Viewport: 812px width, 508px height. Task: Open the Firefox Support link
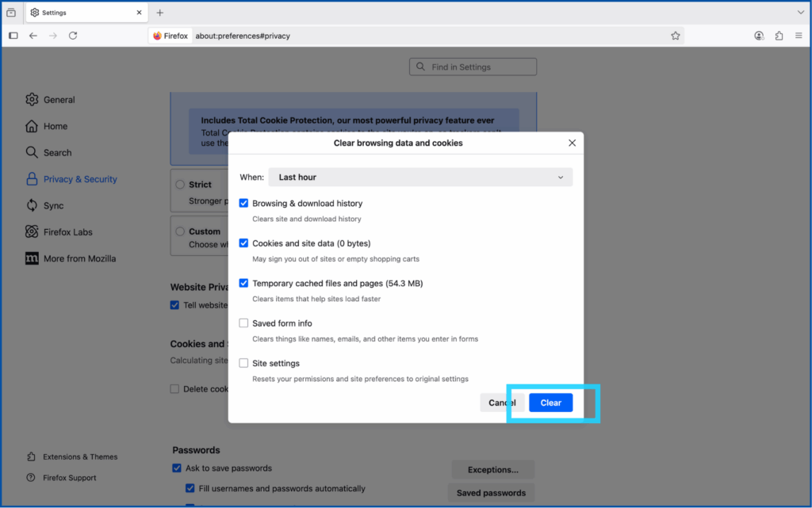(71, 478)
